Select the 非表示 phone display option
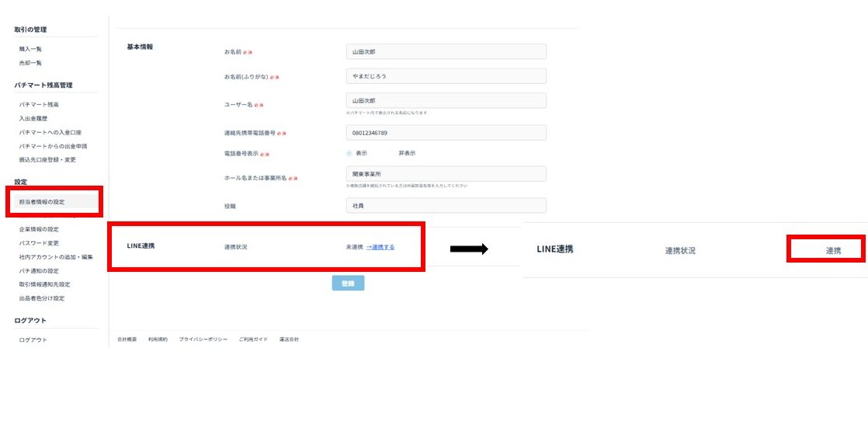868x435 pixels. click(x=406, y=153)
